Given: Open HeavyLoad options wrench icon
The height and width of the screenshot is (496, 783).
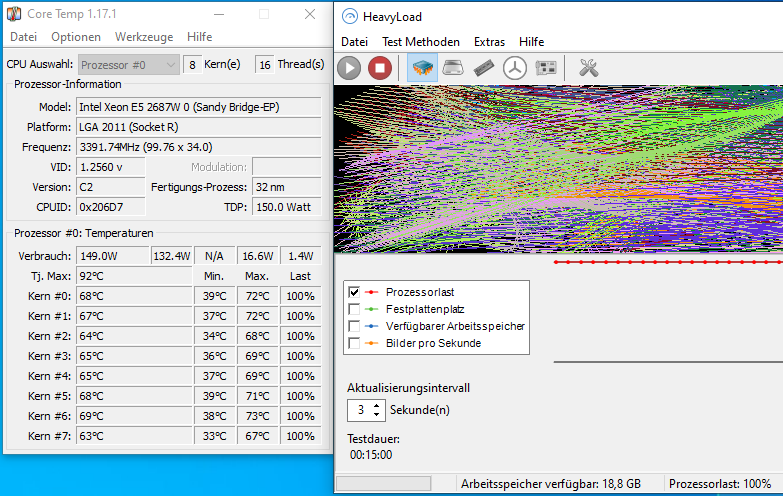Looking at the screenshot, I should (x=589, y=68).
